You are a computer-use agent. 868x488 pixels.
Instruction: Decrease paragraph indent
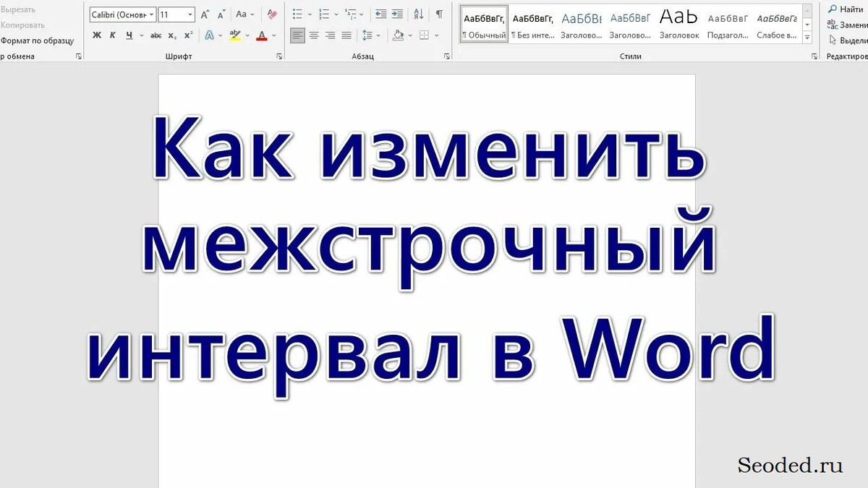click(380, 14)
